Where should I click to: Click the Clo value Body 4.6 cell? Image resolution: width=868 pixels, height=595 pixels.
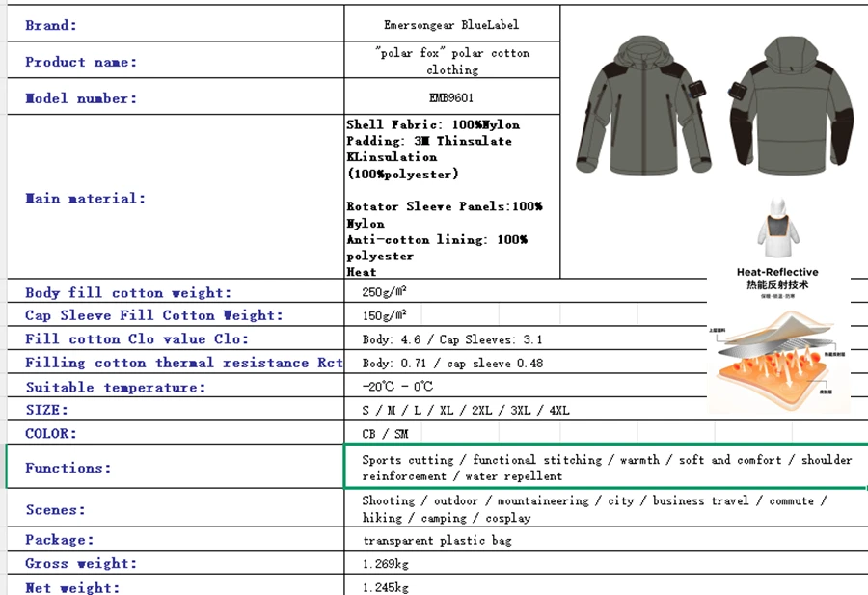pos(526,338)
